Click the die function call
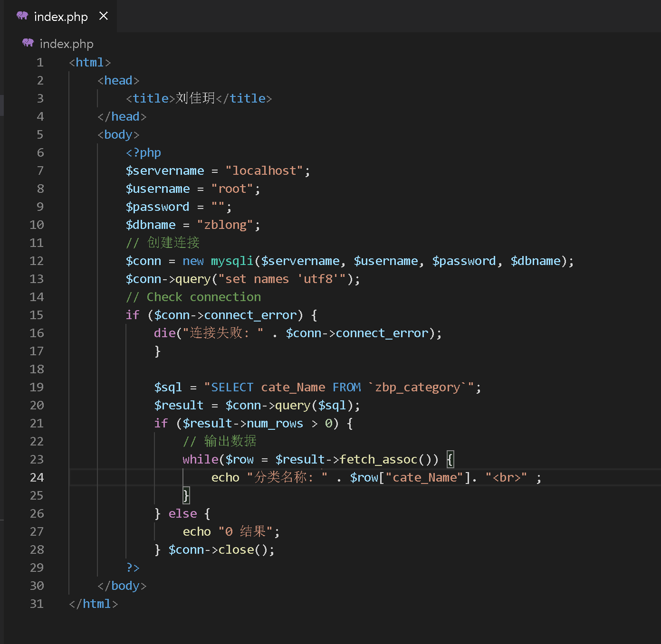The width and height of the screenshot is (661, 644). click(x=165, y=333)
